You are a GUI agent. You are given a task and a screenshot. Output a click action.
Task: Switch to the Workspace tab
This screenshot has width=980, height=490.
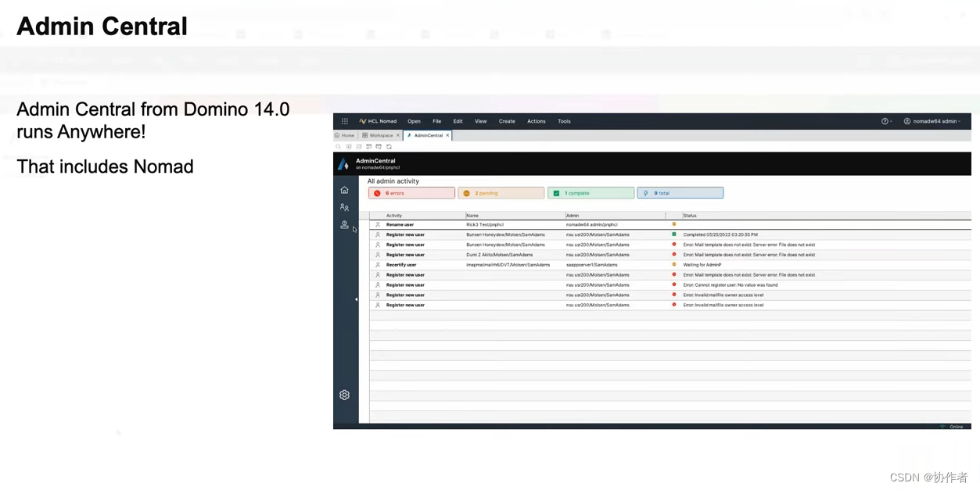(378, 135)
